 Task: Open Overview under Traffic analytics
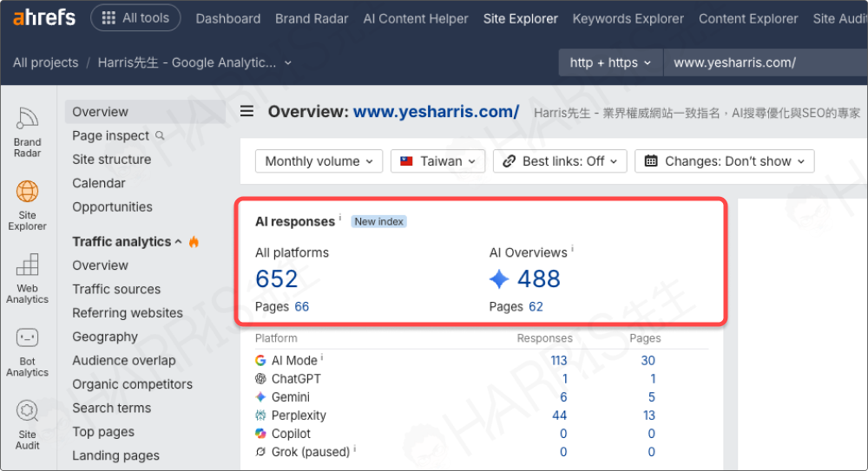[x=100, y=265]
